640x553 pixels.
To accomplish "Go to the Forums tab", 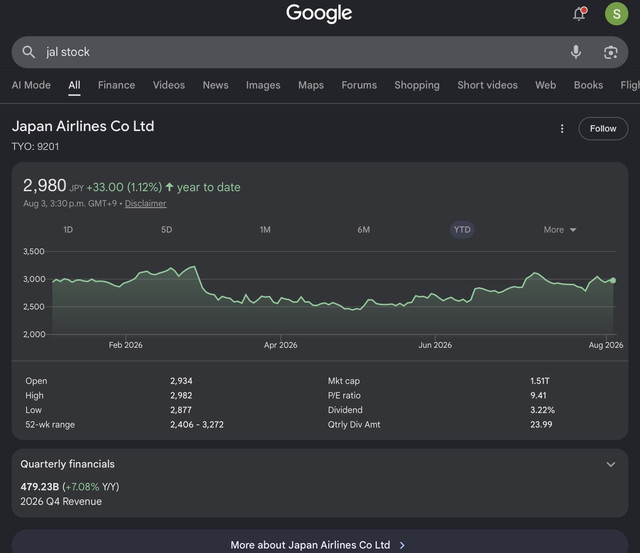I will click(x=359, y=85).
